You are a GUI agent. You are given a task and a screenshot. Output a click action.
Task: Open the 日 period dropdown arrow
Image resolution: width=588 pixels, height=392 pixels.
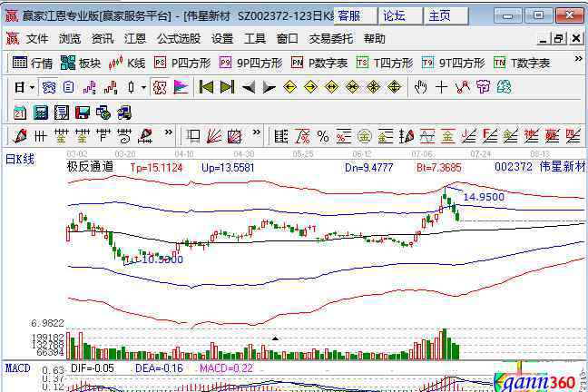click(33, 87)
